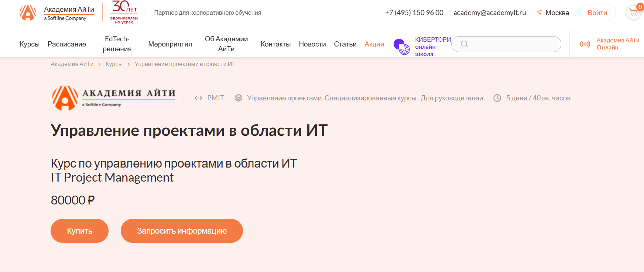Click the layers icon beside course category
Viewport: 644px width, 272px height.
239,98
